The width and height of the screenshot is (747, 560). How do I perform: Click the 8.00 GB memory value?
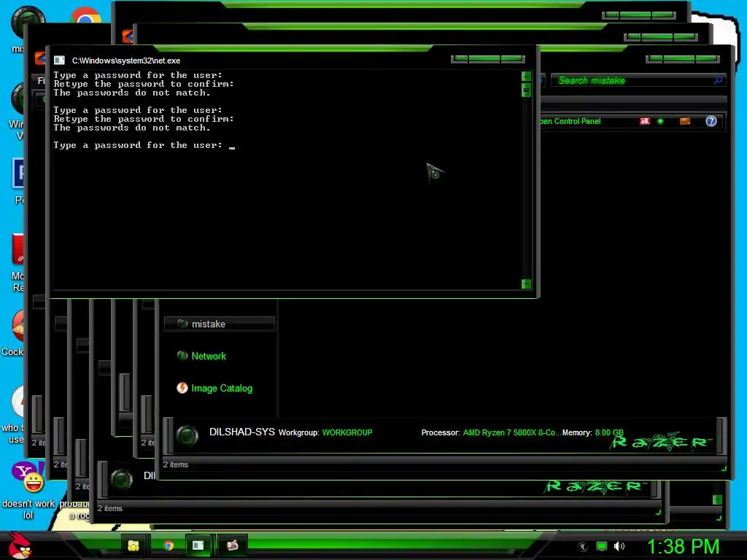pyautogui.click(x=609, y=432)
